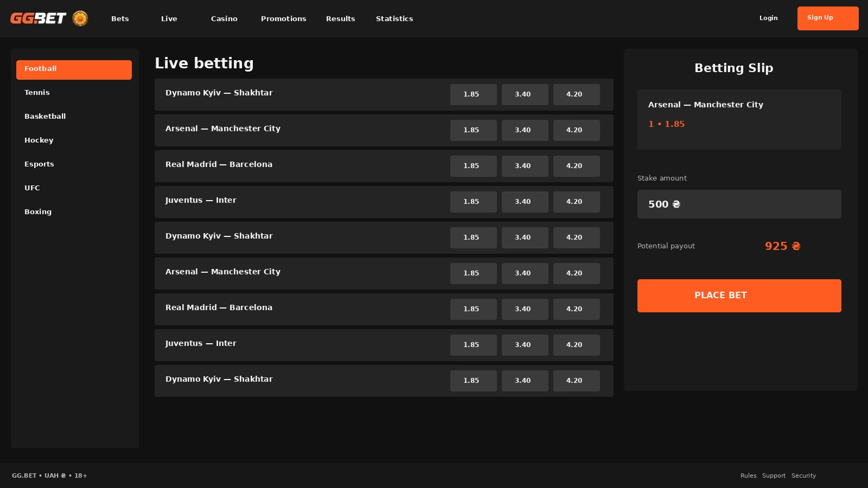
Task: Pick 1.85 odds in first Juventus — Inter row
Action: tap(474, 202)
